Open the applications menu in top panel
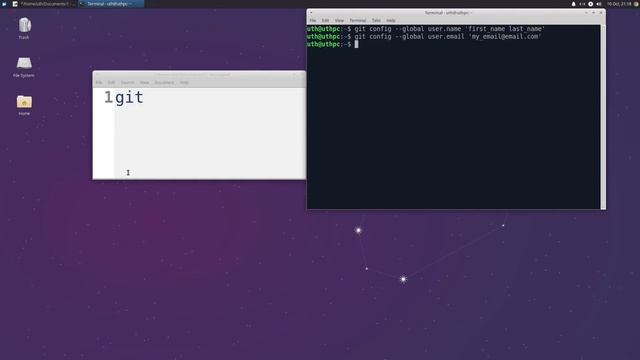 coord(4,4)
